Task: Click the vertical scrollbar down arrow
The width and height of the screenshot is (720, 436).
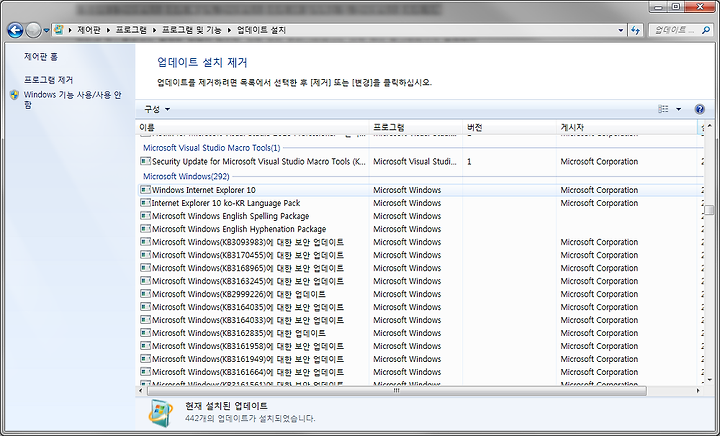Action: click(709, 380)
